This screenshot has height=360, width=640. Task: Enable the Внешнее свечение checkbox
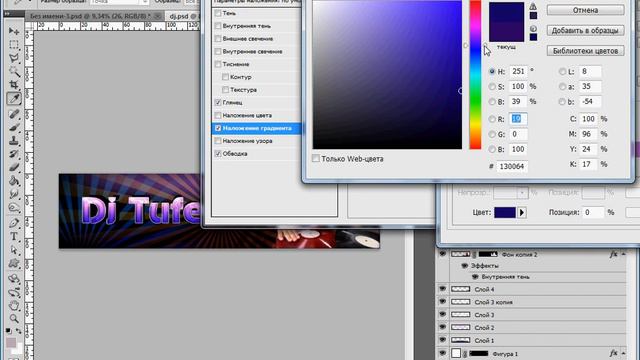[218, 38]
